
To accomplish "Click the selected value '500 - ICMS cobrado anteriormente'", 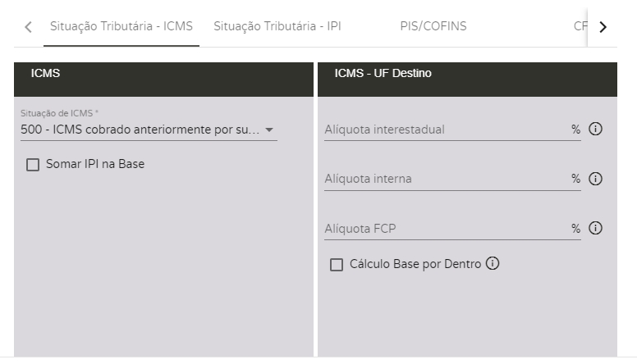I will (140, 130).
